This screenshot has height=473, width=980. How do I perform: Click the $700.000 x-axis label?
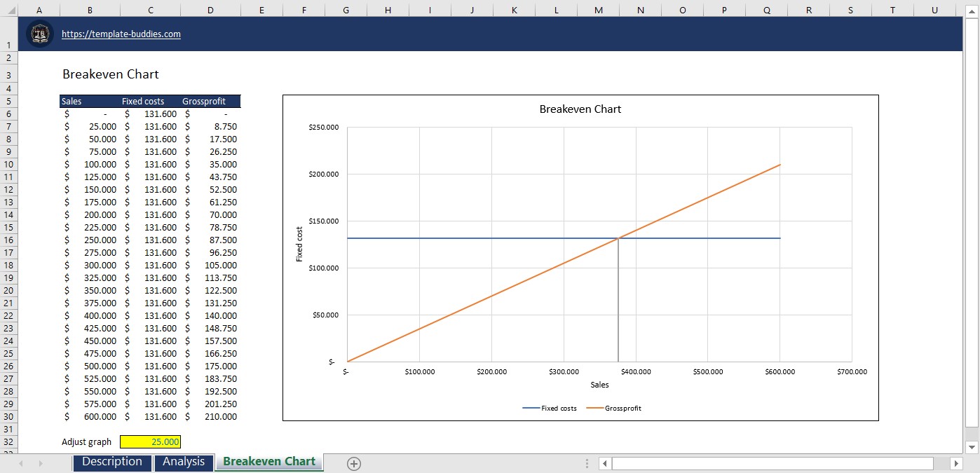(x=852, y=371)
